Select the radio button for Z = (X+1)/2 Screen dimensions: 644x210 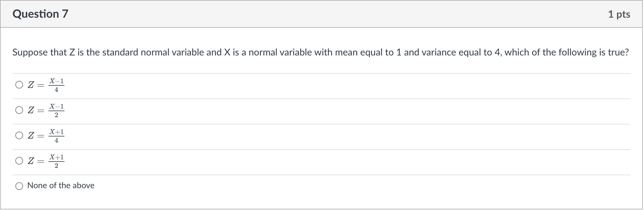(x=19, y=161)
